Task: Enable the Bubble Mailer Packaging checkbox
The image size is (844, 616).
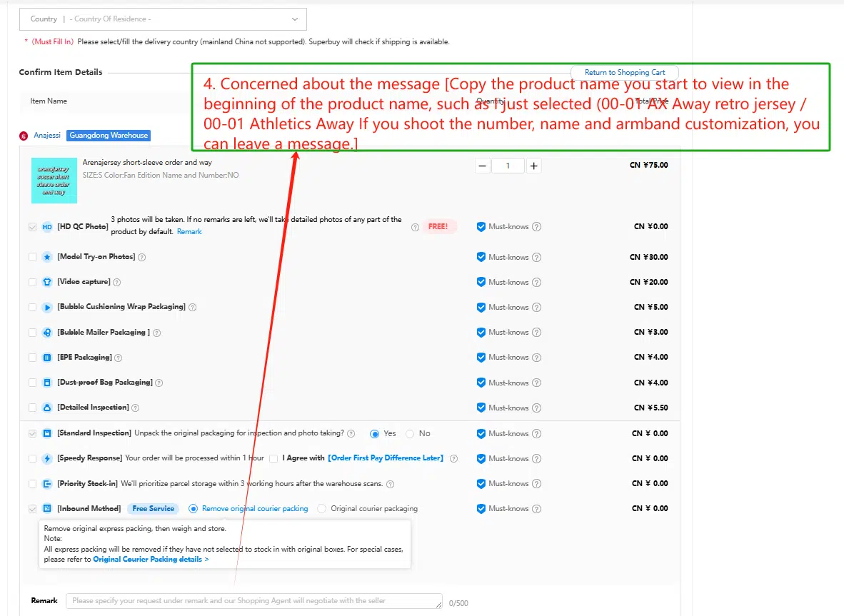Action: click(x=32, y=333)
